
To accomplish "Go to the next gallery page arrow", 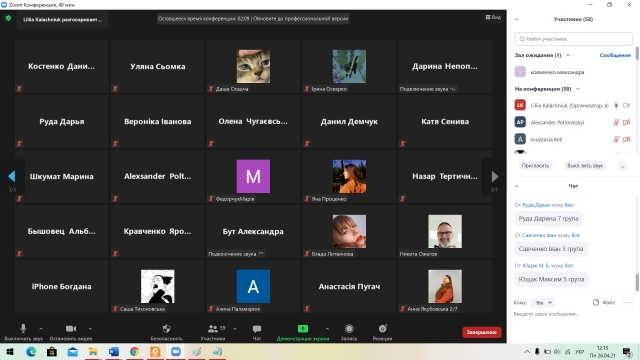I will (495, 176).
